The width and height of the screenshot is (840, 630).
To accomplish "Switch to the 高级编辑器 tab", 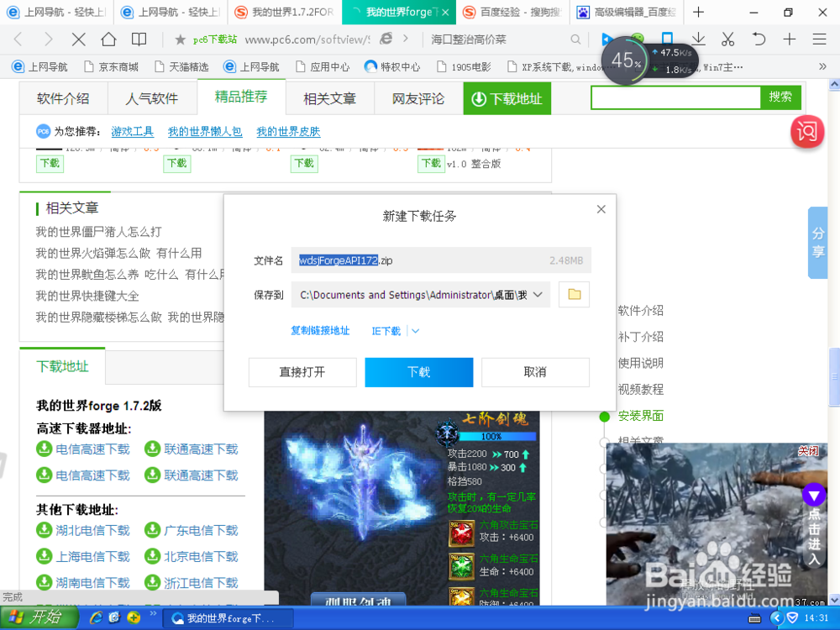I will point(627,12).
